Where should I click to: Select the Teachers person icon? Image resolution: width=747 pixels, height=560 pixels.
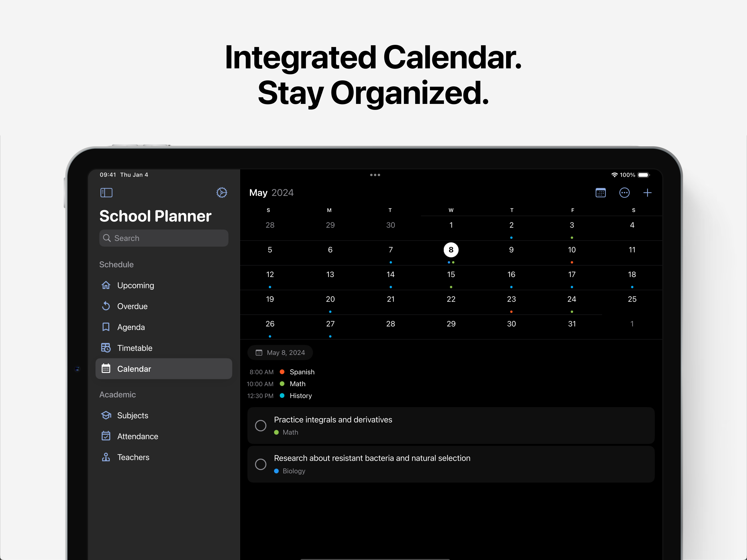[x=106, y=457]
